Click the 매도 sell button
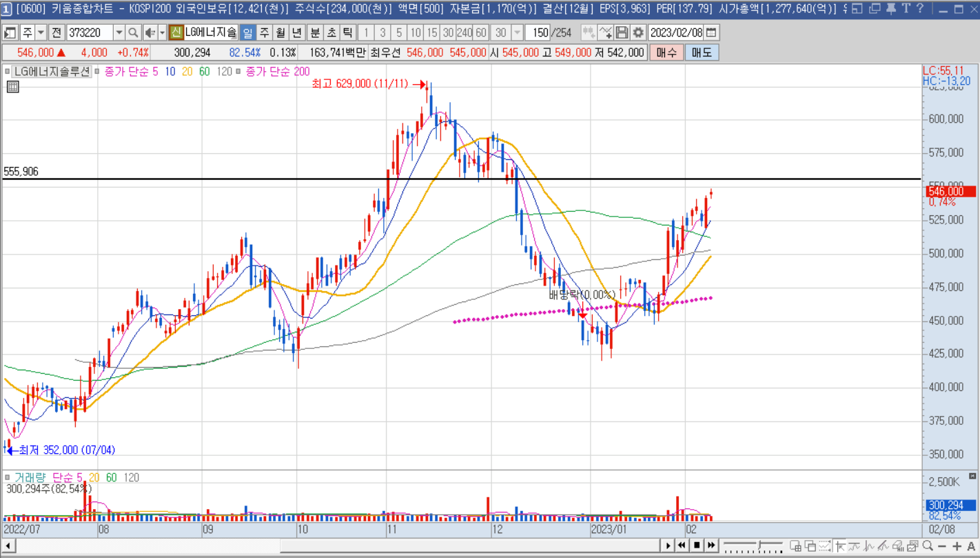This screenshot has height=558, width=980. click(702, 52)
